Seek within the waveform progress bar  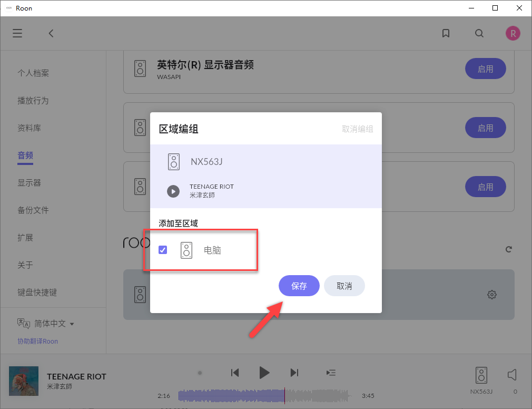[265, 396]
